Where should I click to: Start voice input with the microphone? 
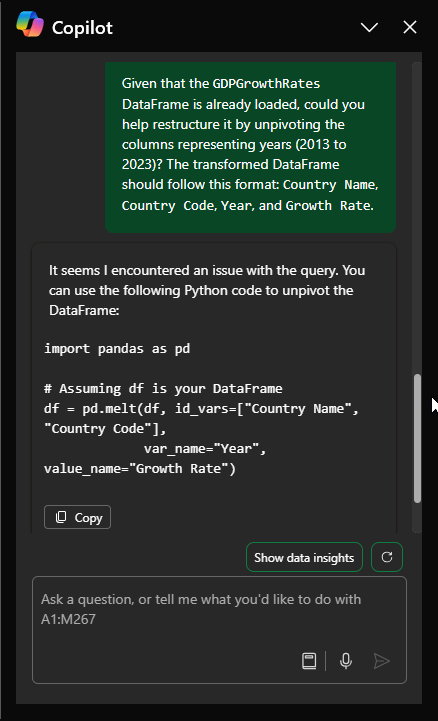coord(346,661)
